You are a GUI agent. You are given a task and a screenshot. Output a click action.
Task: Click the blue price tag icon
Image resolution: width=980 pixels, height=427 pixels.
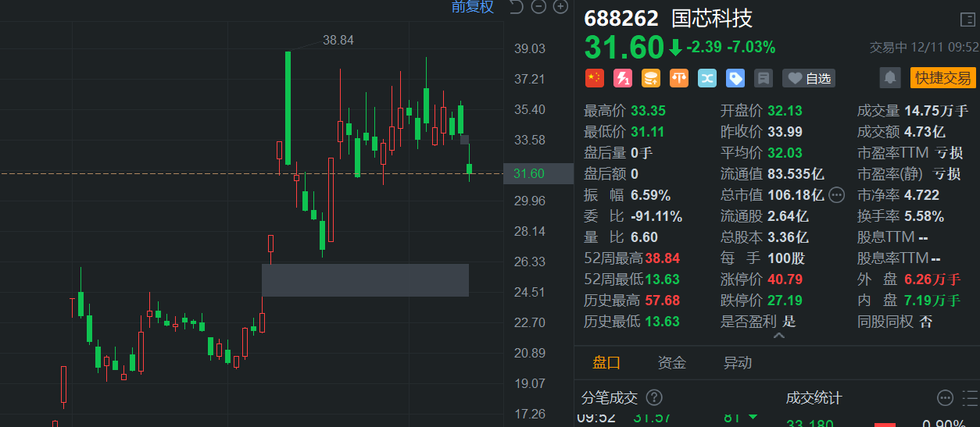pos(735,78)
